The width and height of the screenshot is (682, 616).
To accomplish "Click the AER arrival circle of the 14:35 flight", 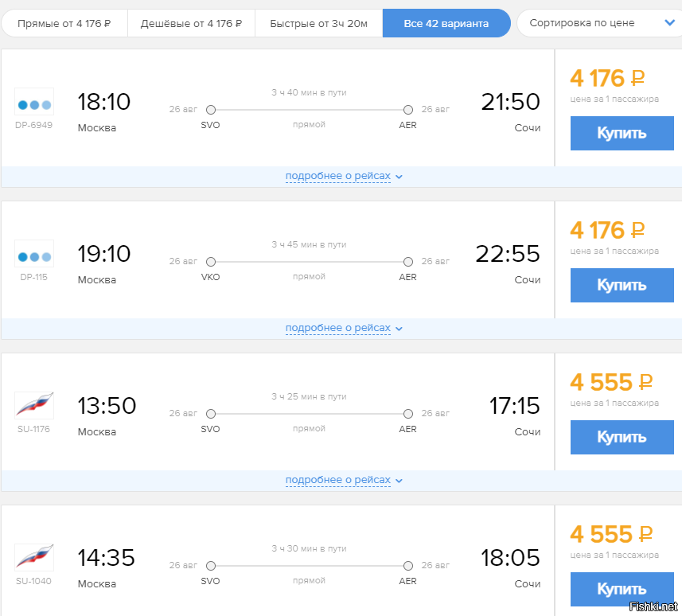I will coord(408,566).
